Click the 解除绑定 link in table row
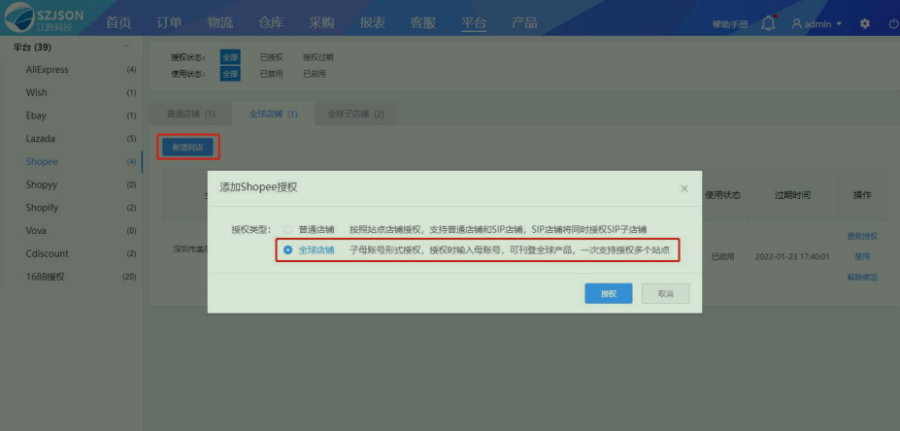 (862, 277)
